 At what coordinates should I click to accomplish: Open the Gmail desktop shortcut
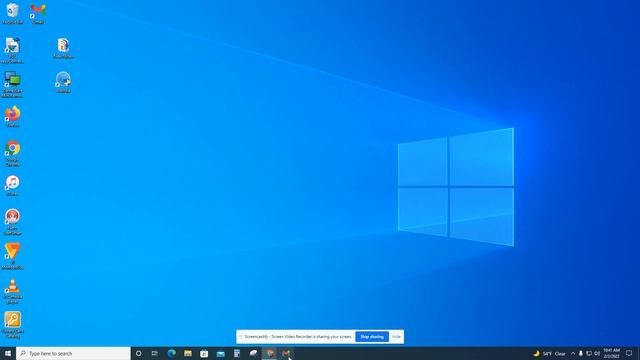[38, 13]
